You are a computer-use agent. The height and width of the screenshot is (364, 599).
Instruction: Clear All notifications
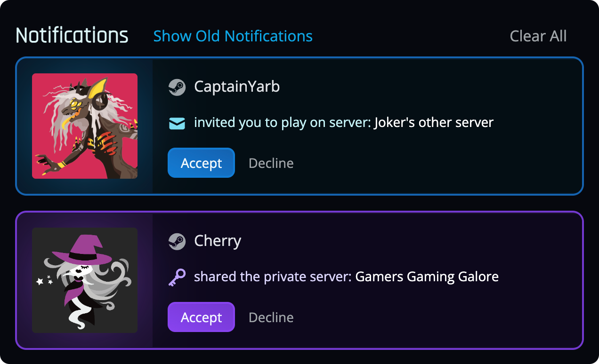[538, 36]
